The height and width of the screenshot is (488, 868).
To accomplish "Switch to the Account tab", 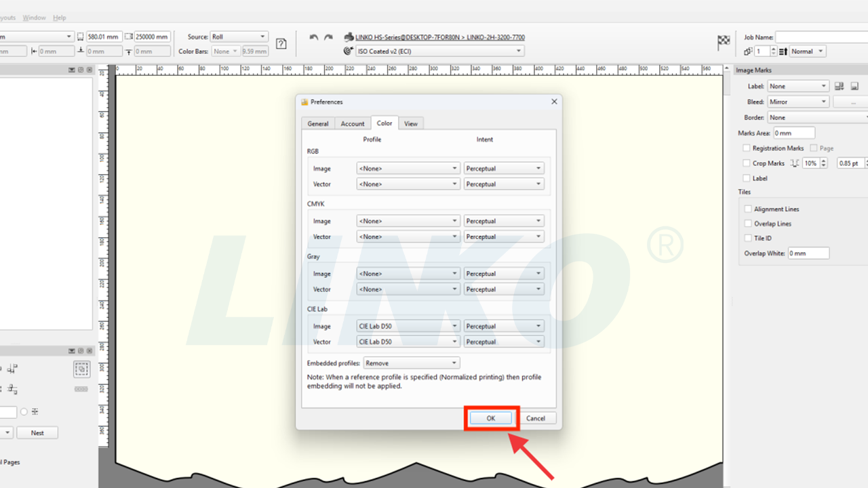I will (353, 123).
